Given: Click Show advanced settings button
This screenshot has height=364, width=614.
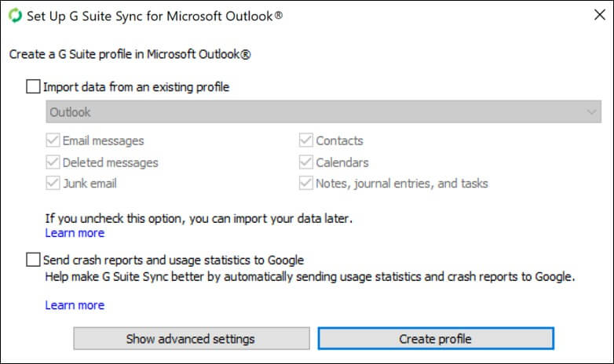Looking at the screenshot, I should coord(192,339).
